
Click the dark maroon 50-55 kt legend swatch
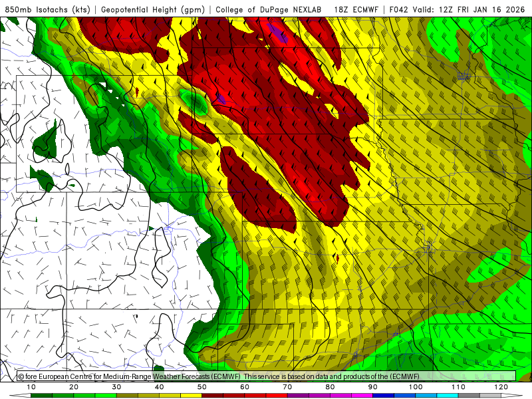(212, 396)
